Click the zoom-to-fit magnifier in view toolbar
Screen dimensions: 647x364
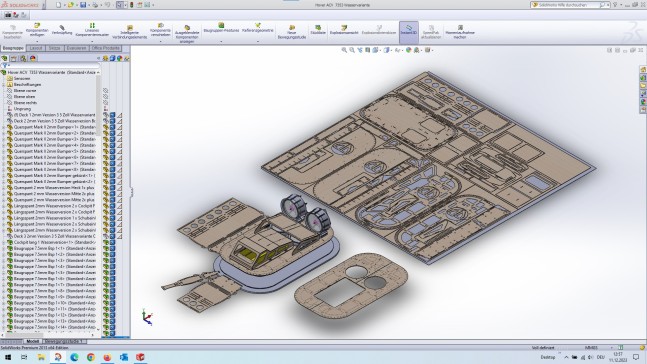[344, 50]
